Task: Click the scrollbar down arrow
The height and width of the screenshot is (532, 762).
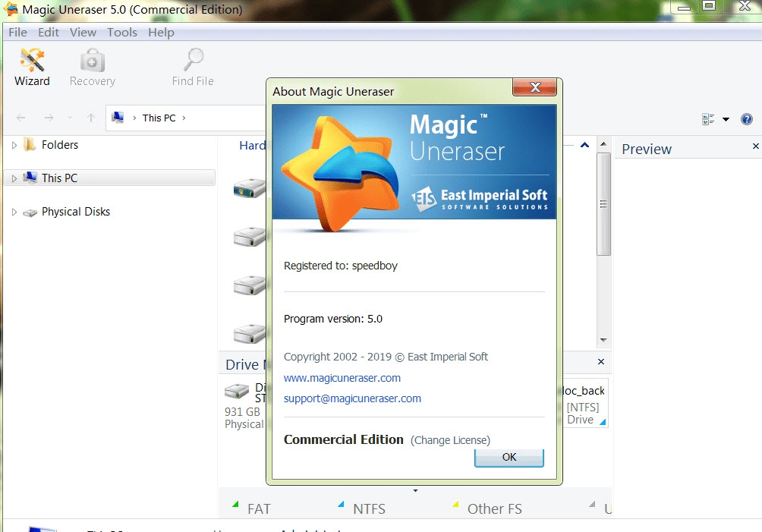Action: tap(603, 340)
